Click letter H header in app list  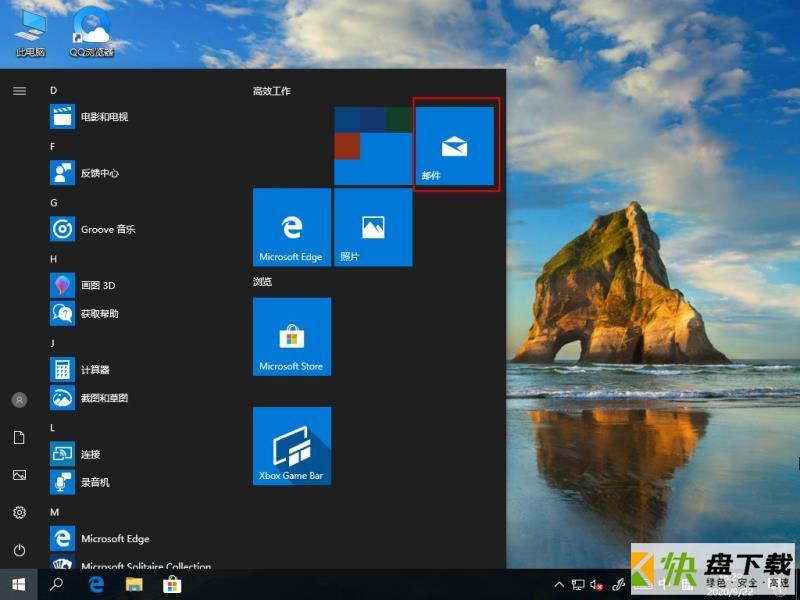[x=54, y=259]
